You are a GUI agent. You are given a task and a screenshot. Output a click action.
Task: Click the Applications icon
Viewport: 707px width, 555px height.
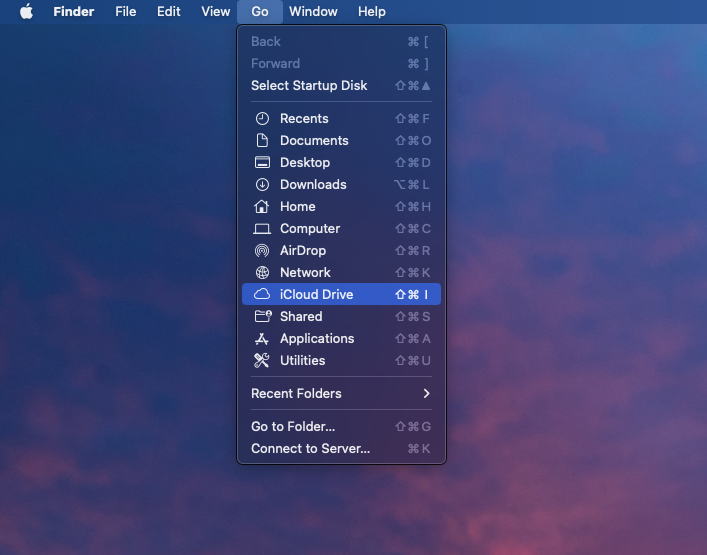point(262,339)
